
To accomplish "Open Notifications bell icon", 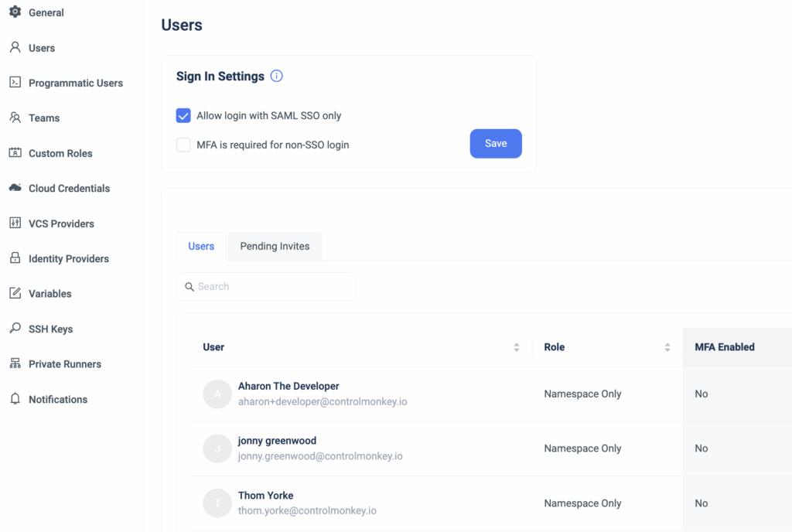I will coord(15,399).
